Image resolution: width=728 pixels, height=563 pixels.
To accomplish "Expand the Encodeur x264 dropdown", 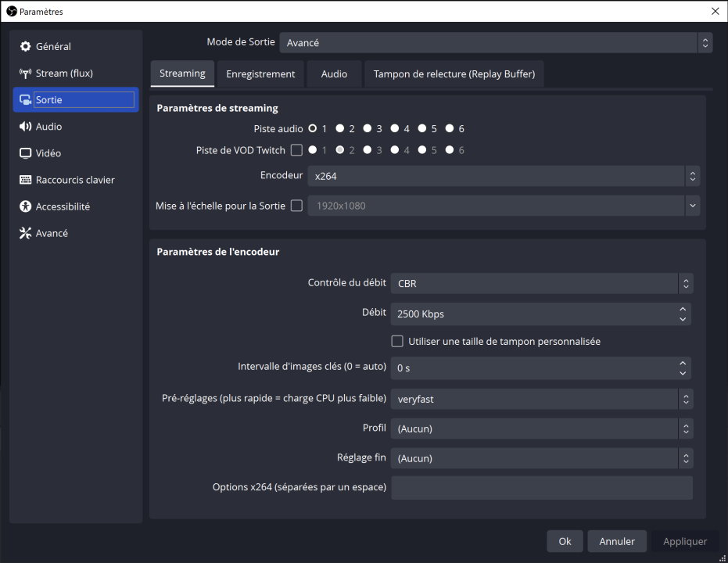I will (503, 177).
